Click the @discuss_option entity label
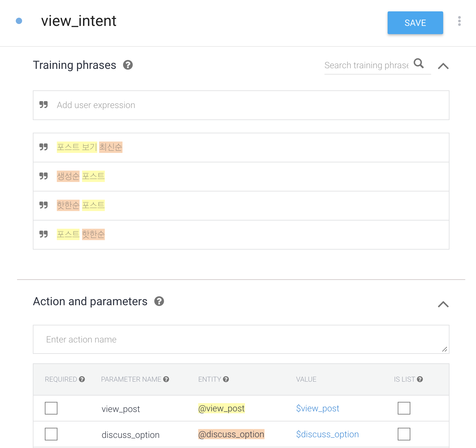Image resolution: width=476 pixels, height=448 pixels. tap(231, 434)
